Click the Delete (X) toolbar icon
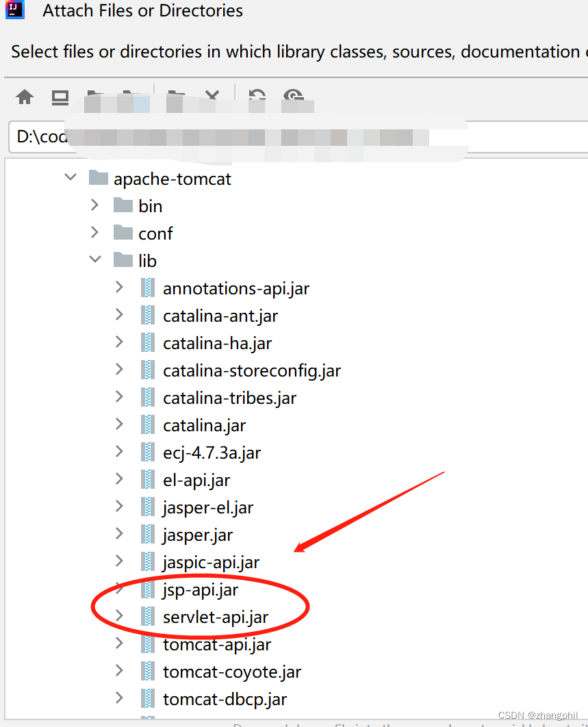 (x=212, y=97)
